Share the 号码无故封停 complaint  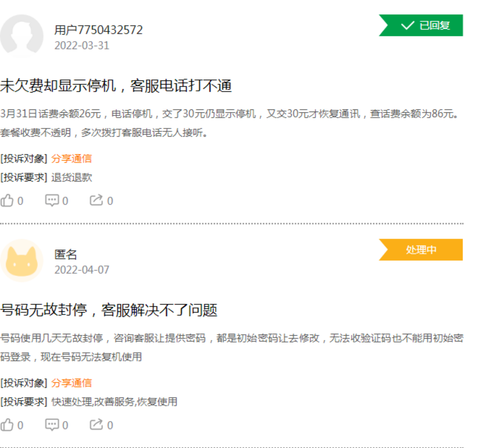(96, 425)
